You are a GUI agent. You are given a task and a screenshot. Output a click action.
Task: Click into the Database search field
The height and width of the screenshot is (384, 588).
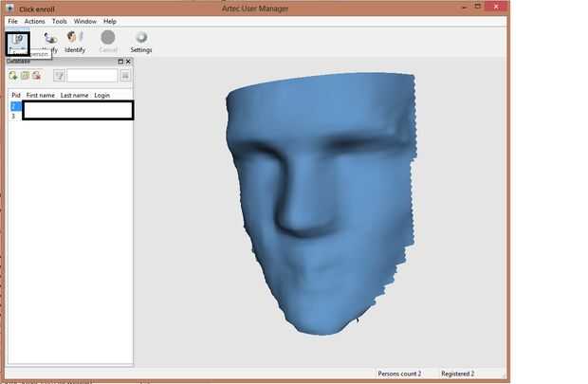pyautogui.click(x=92, y=76)
